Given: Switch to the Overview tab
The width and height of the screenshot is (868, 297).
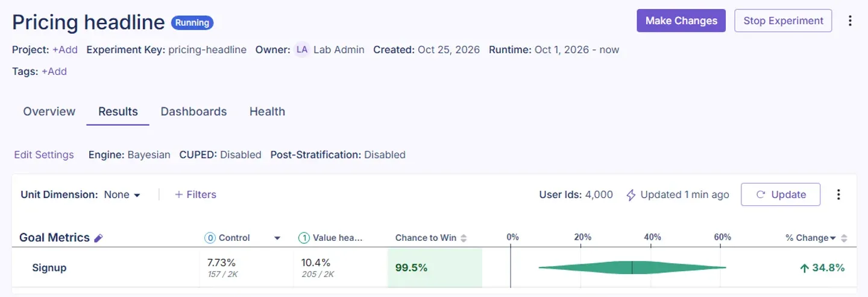Looking at the screenshot, I should coord(49,112).
